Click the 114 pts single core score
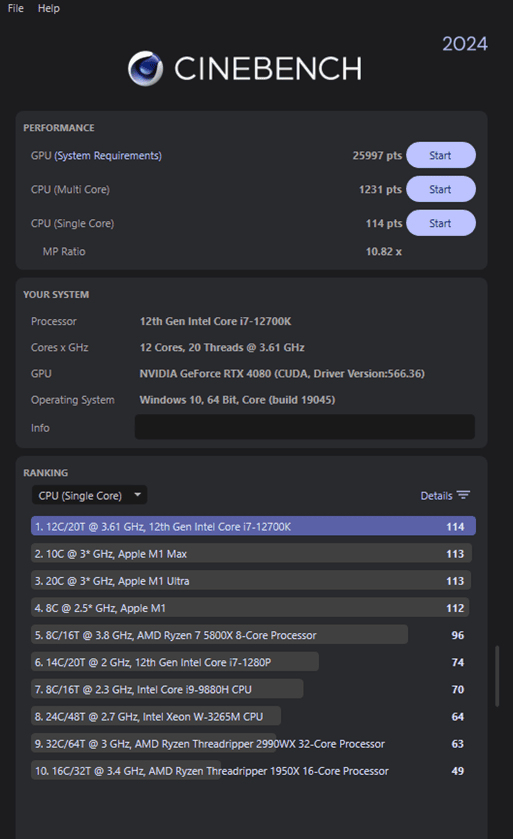Image resolution: width=513 pixels, height=839 pixels. coord(384,224)
